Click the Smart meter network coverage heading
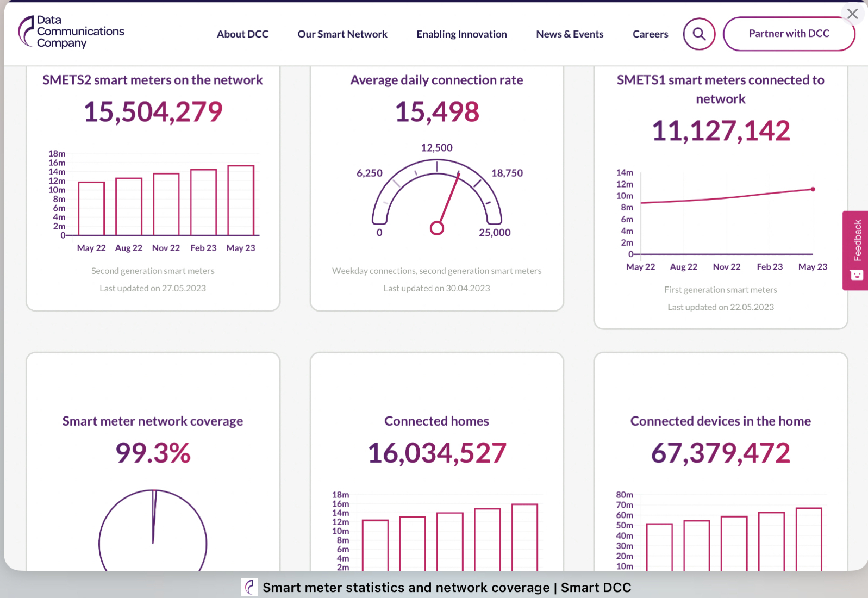The width and height of the screenshot is (868, 598). pyautogui.click(x=153, y=421)
